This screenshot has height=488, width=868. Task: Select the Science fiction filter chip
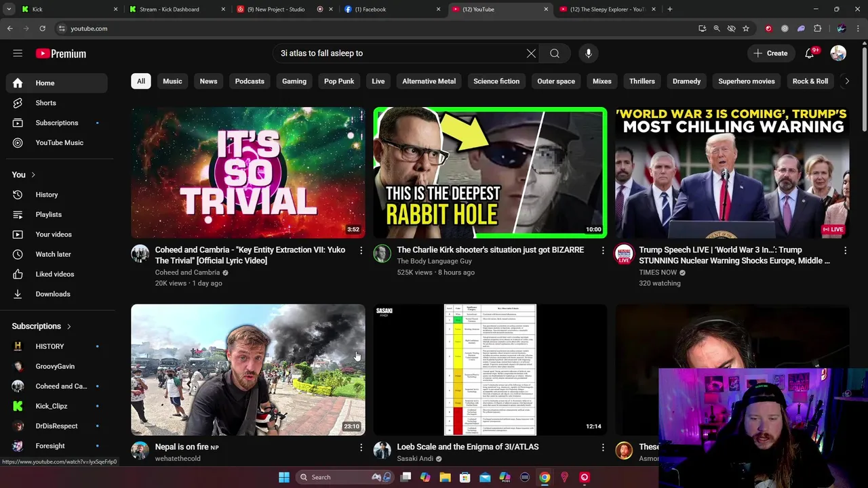[496, 81]
